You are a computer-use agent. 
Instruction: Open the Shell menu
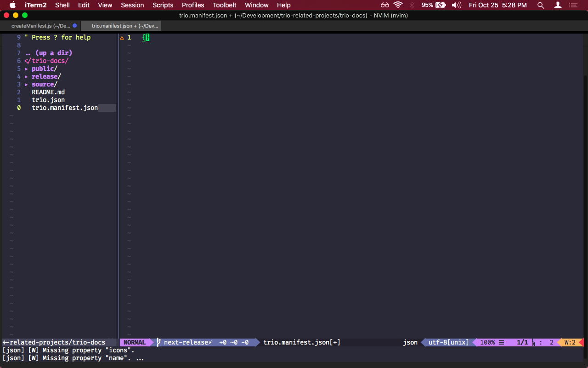[x=62, y=5]
